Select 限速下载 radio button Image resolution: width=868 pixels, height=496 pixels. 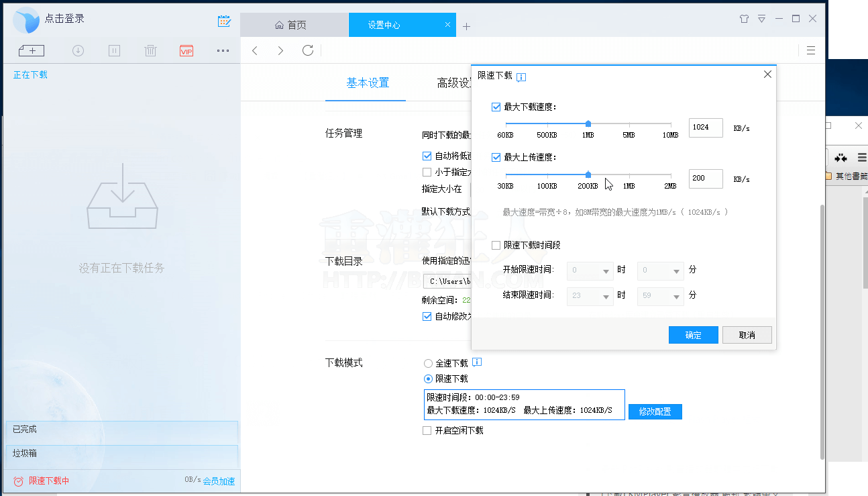coord(428,379)
